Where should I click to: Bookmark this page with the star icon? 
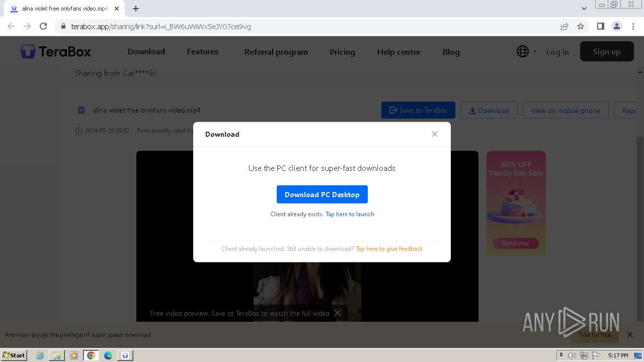(581, 26)
